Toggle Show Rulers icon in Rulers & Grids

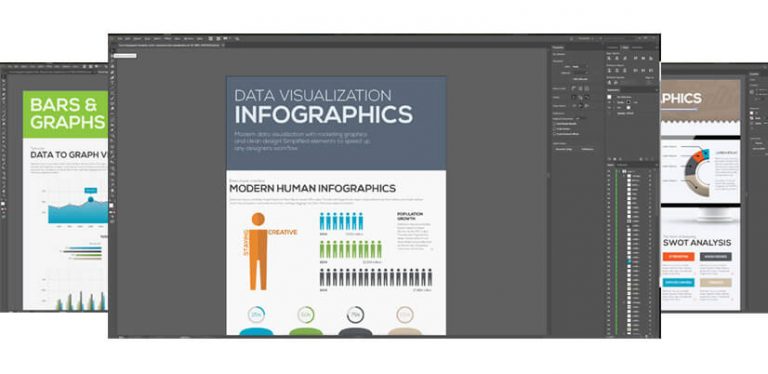(x=574, y=89)
